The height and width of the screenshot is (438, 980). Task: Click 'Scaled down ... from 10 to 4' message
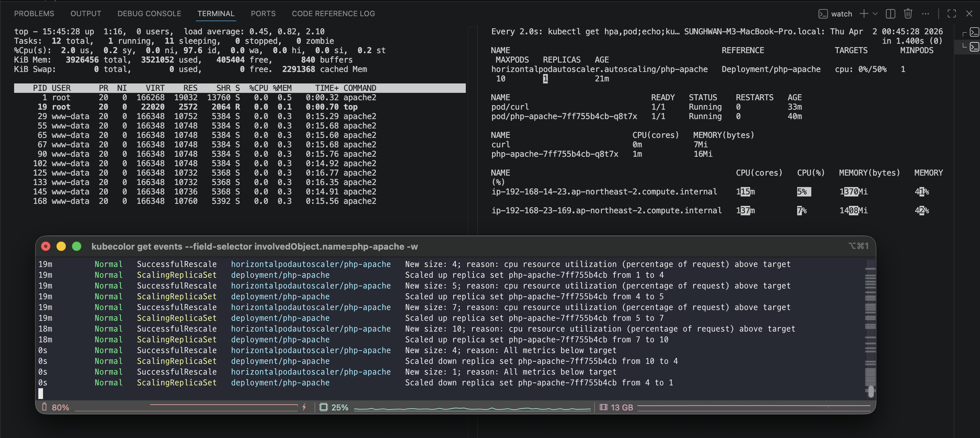[541, 361]
